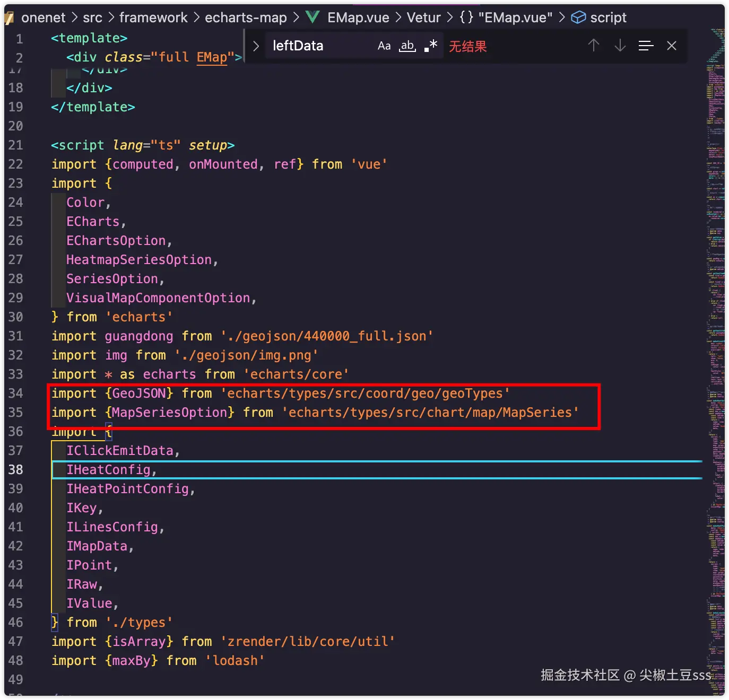Open framework breadcrumb segment
This screenshot has width=729, height=700.
[153, 17]
